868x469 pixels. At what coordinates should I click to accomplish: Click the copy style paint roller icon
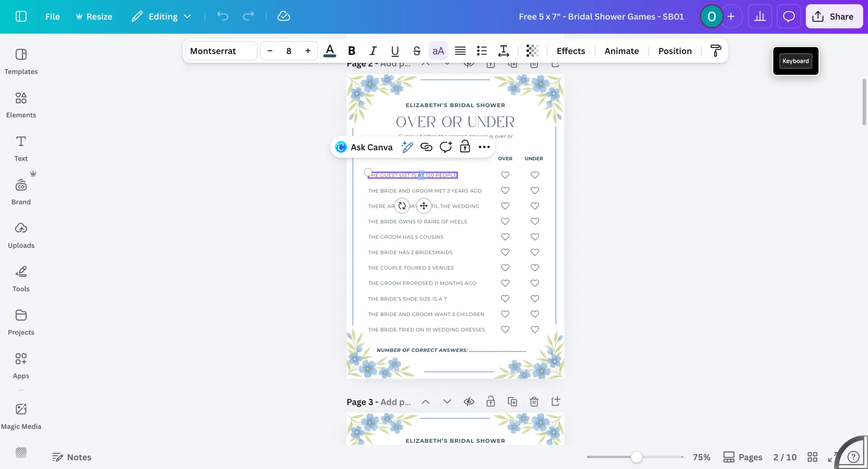pos(715,51)
